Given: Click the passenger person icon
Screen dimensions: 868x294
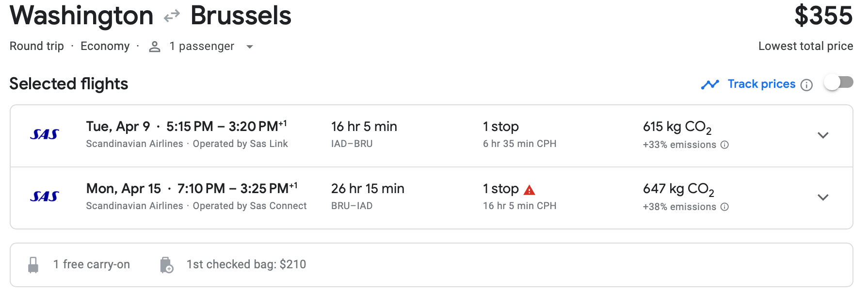Looking at the screenshot, I should tap(155, 47).
